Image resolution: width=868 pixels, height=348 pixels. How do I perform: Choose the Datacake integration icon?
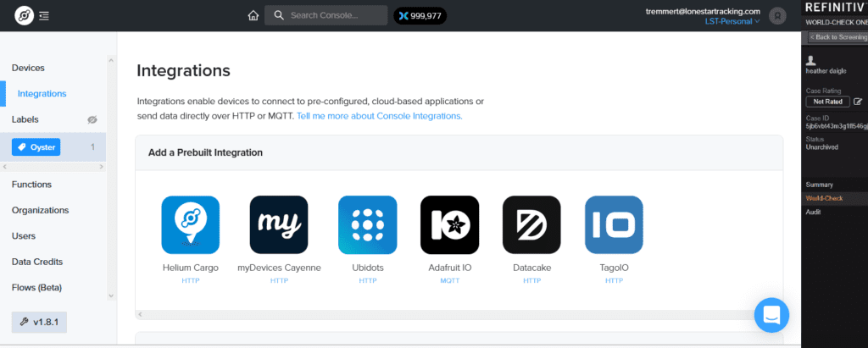tap(531, 224)
